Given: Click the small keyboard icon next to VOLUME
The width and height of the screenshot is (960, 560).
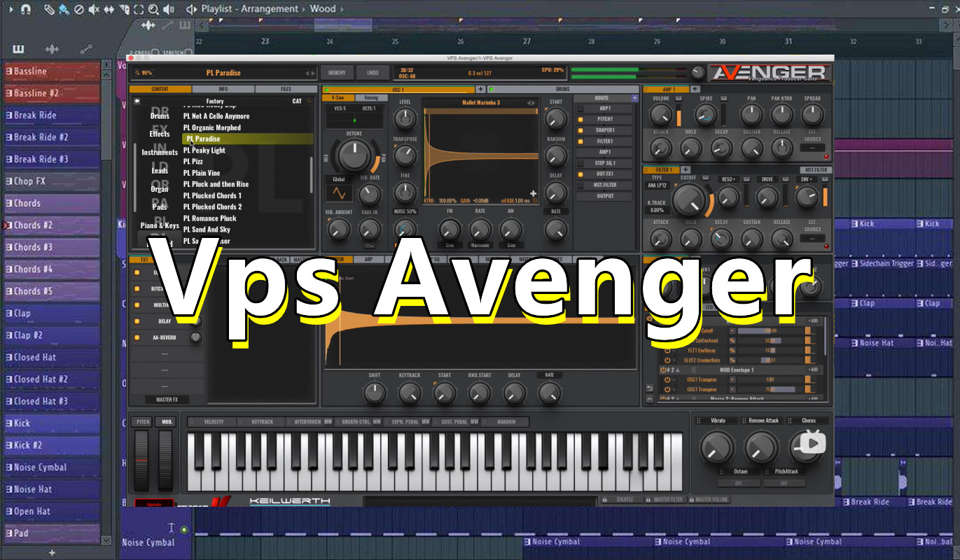Looking at the screenshot, I should point(677,99).
